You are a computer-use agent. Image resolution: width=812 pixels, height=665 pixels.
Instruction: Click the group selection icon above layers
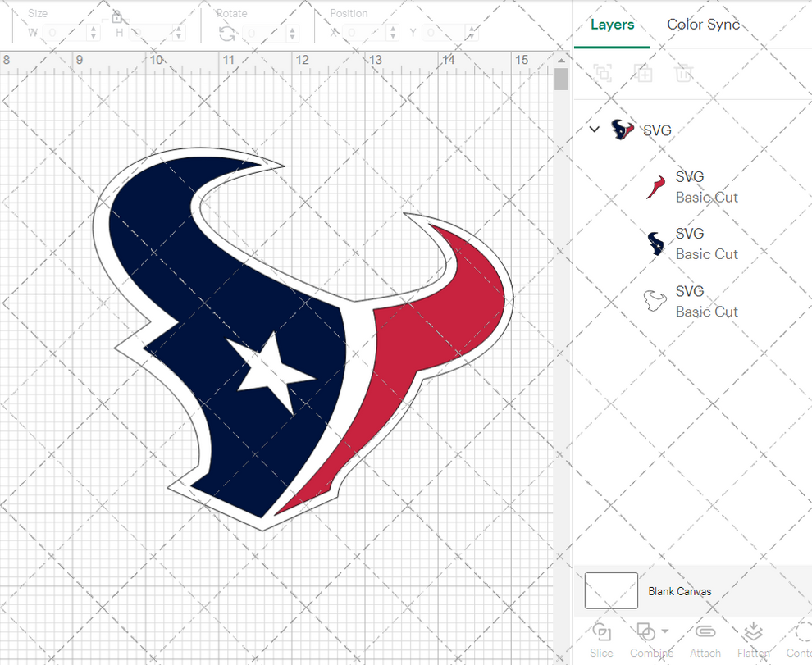pos(603,73)
